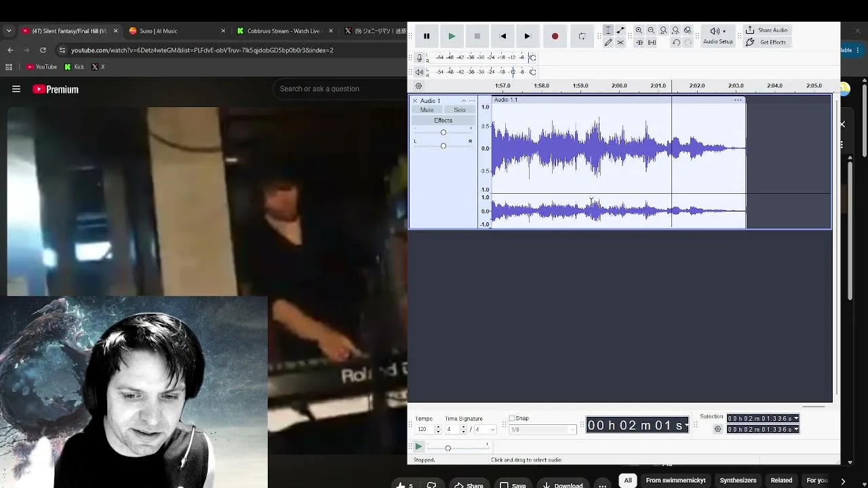Silence the audio selection
The width and height of the screenshot is (868, 488).
coord(652,43)
